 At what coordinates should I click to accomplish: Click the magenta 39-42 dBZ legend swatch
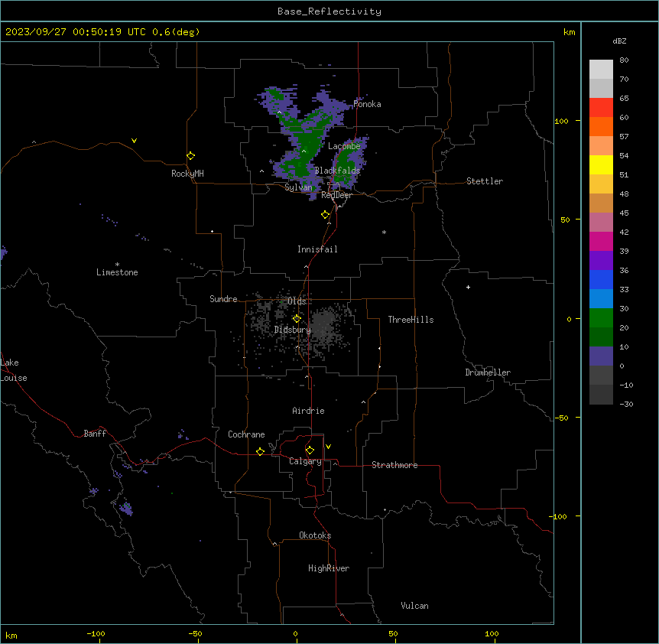pos(601,241)
